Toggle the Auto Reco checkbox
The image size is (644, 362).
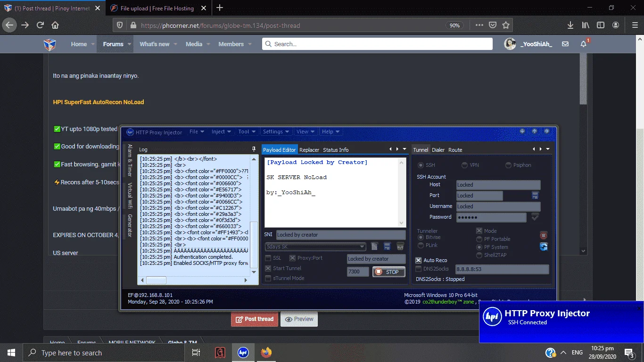coord(419,260)
